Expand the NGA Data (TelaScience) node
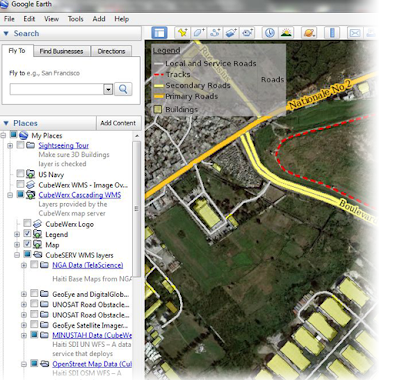The width and height of the screenshot is (400, 380). [x=24, y=266]
